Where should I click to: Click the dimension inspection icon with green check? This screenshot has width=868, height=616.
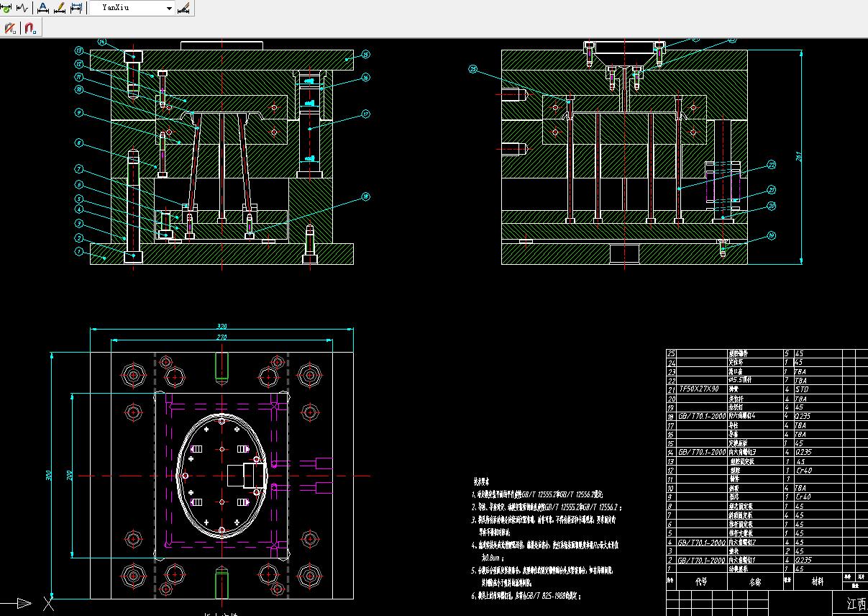6,8
